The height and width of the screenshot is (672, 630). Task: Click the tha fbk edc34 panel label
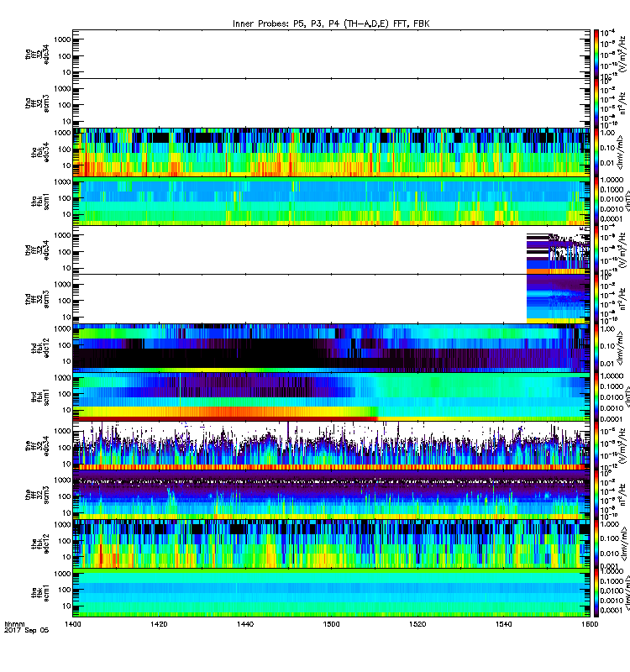(x=40, y=152)
